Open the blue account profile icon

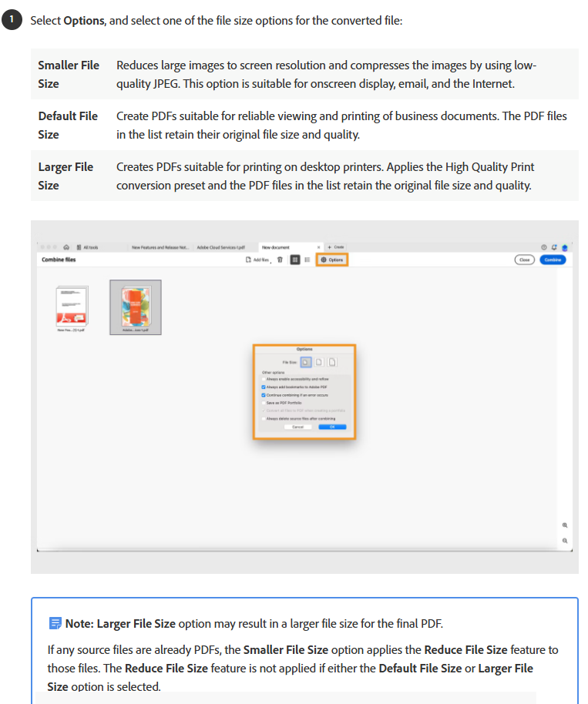pos(565,247)
